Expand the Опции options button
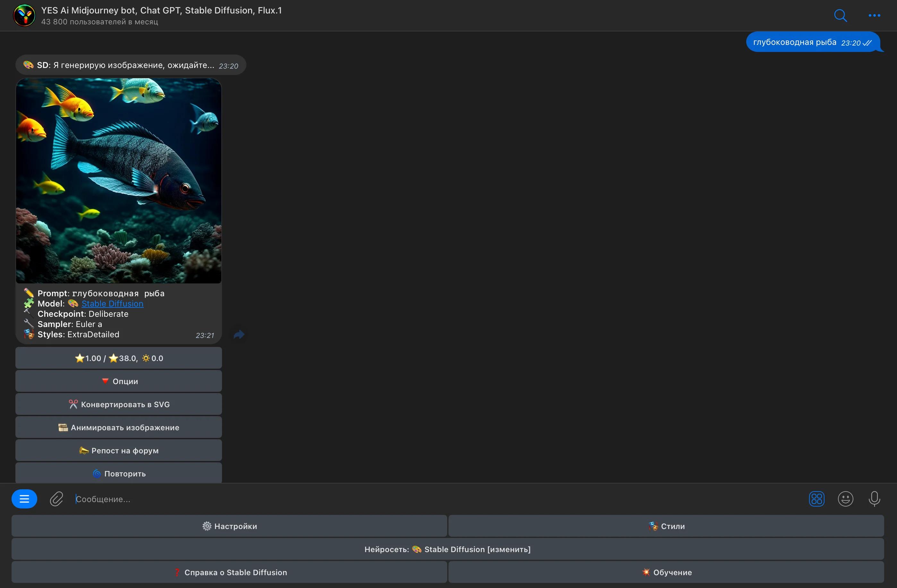Image resolution: width=897 pixels, height=588 pixels. (x=118, y=381)
